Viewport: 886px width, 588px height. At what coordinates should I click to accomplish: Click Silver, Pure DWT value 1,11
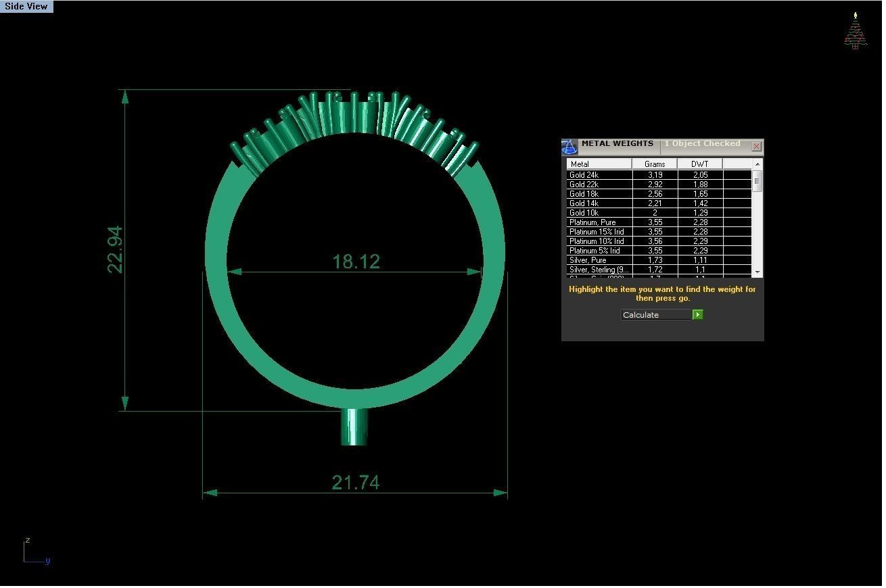[x=700, y=260]
